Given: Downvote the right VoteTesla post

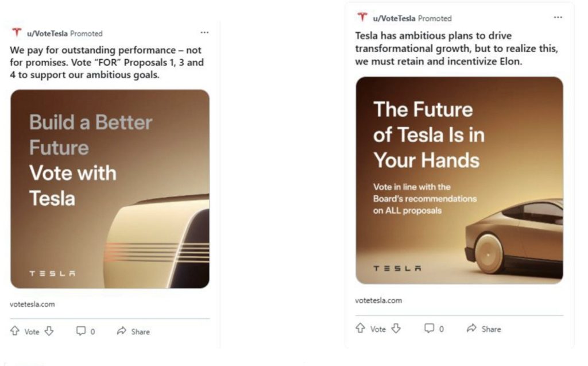Looking at the screenshot, I should click(x=396, y=328).
